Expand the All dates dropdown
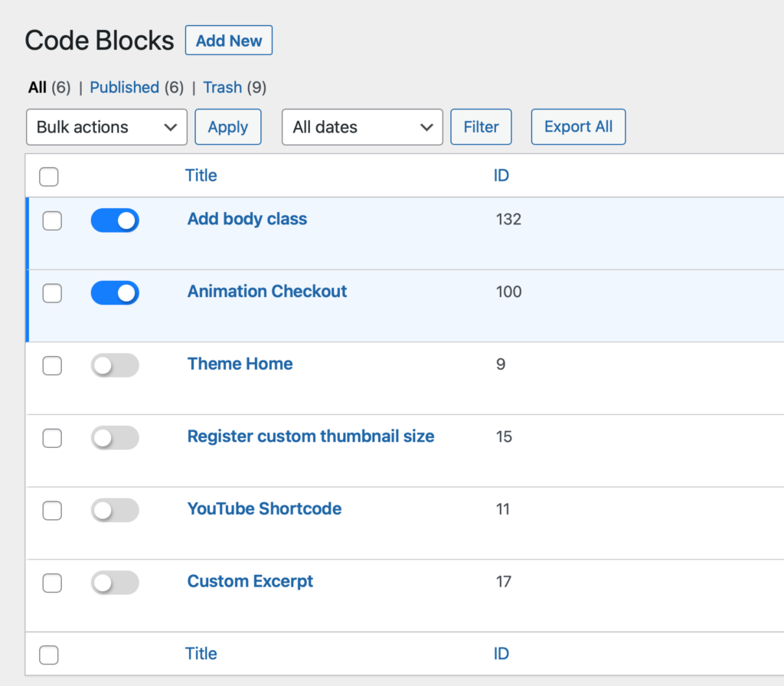The width and height of the screenshot is (784, 686). [x=362, y=127]
